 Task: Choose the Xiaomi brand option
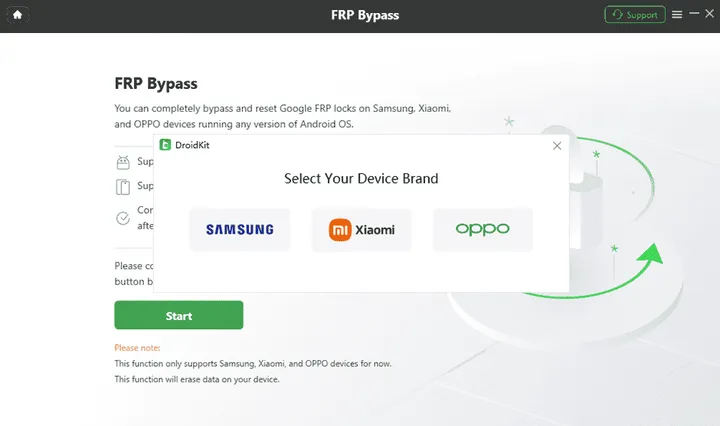click(x=361, y=229)
